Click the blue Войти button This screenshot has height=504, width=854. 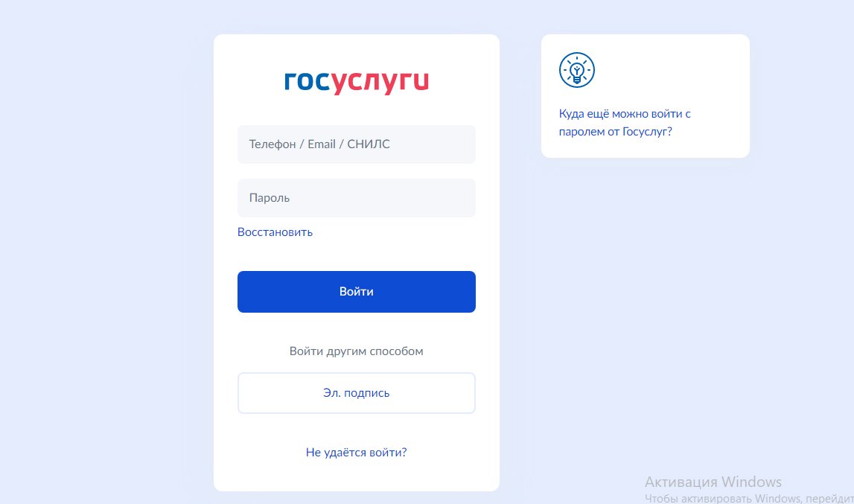[x=356, y=292]
